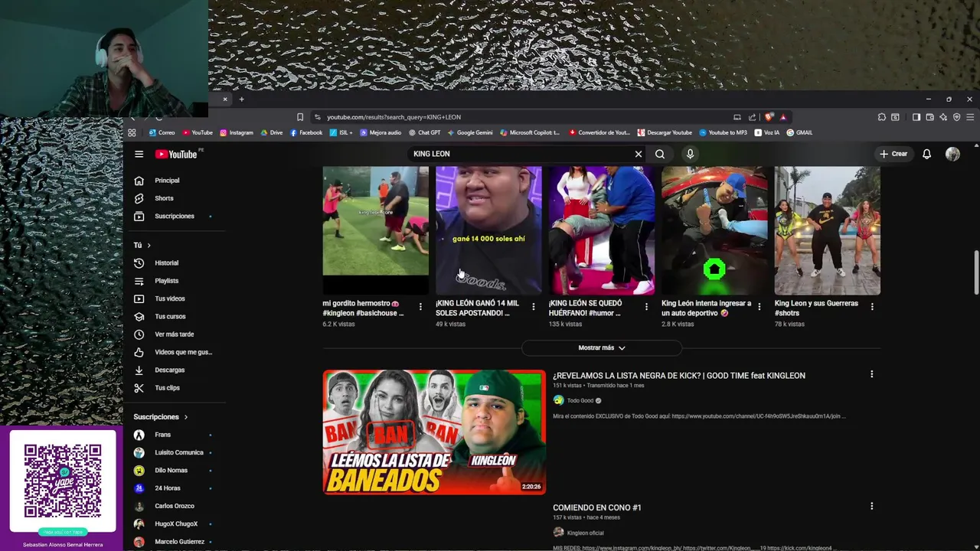
Task: Open the Dilo Nomas channel subscription
Action: 171,470
